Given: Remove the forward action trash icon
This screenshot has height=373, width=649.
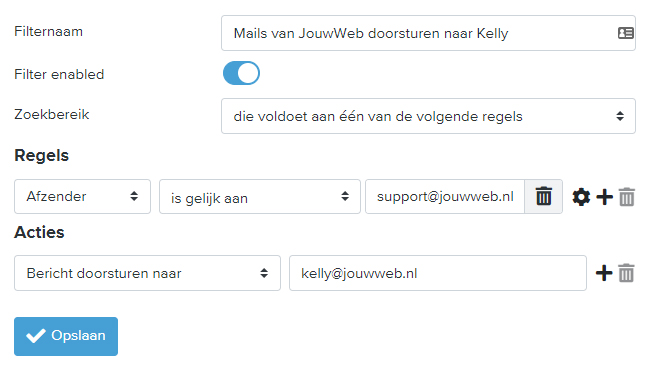Looking at the screenshot, I should click(x=626, y=273).
